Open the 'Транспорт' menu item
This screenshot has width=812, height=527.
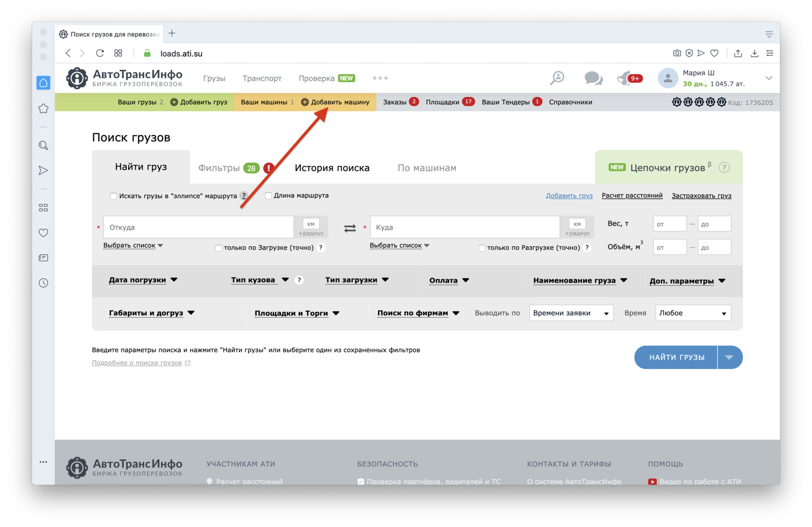point(262,78)
